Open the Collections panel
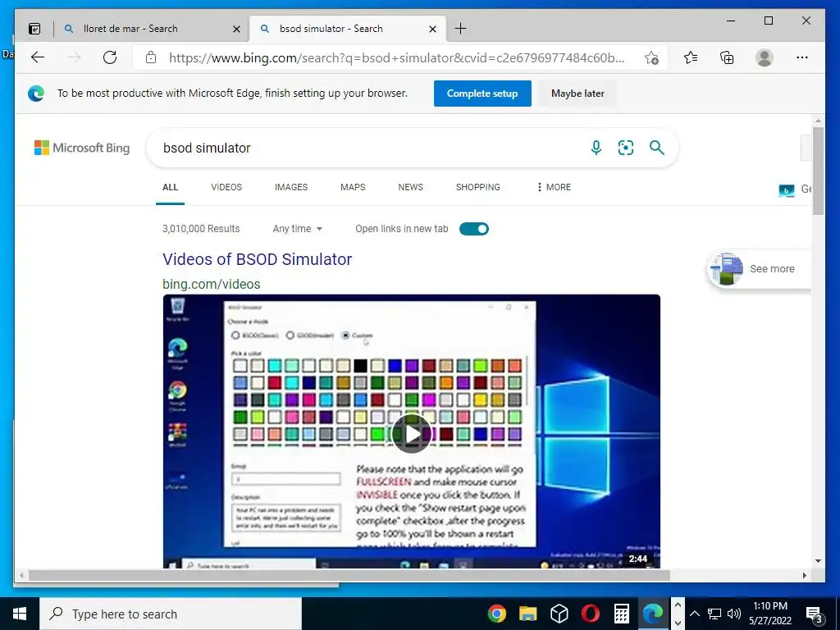Viewport: 840px width, 630px height. click(727, 57)
